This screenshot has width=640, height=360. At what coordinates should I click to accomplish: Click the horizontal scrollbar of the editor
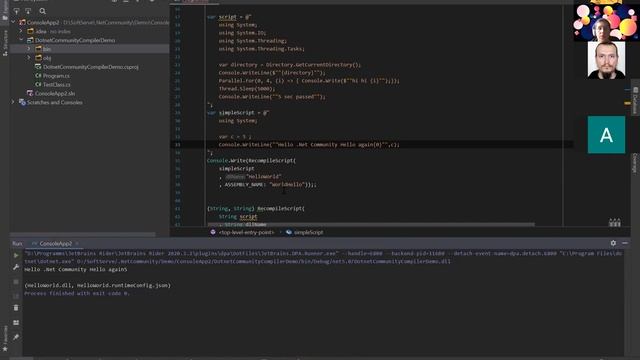[371, 224]
